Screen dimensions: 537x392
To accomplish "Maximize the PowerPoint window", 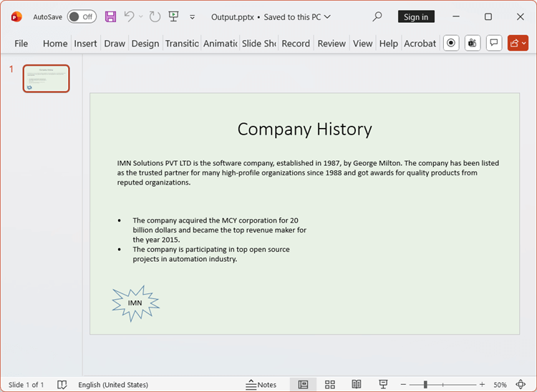I will point(488,16).
